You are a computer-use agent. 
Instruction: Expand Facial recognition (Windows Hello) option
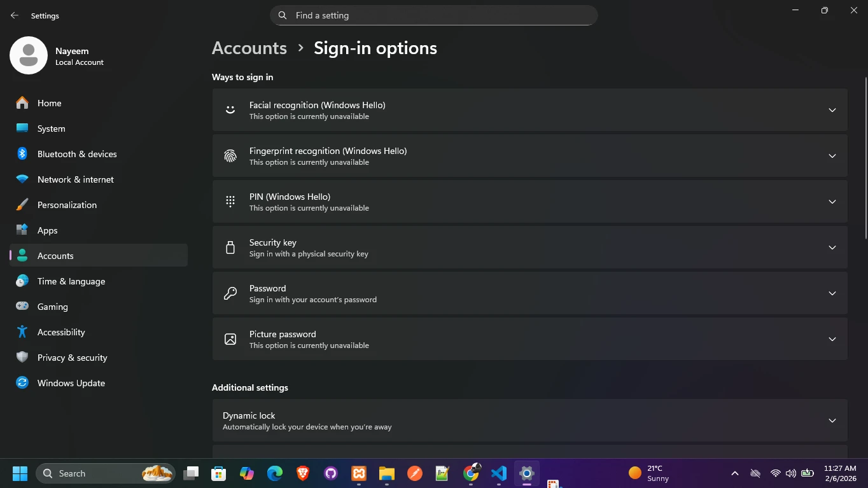(x=832, y=110)
